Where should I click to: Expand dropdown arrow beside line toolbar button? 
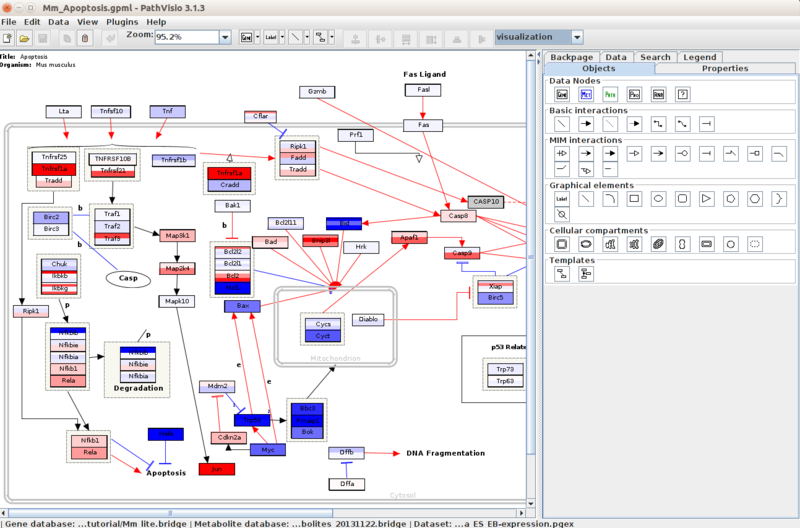click(x=307, y=37)
